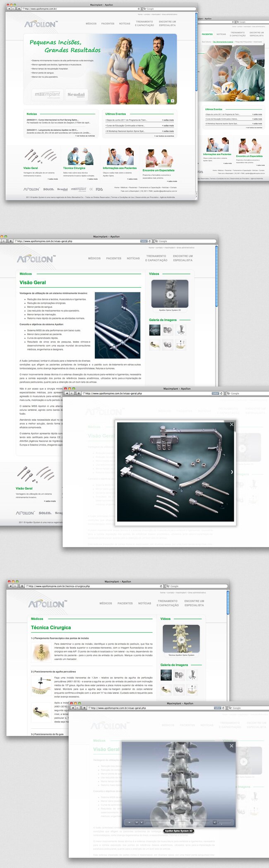Open PACIENTES in the home page navigation
The height and width of the screenshot is (868, 269).
[x=108, y=24]
